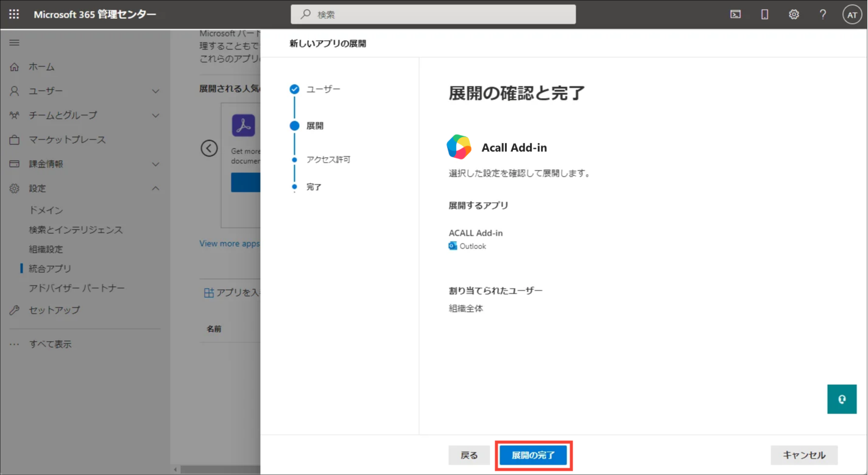The width and height of the screenshot is (868, 475).
Task: Click the キャンセル button
Action: click(804, 455)
